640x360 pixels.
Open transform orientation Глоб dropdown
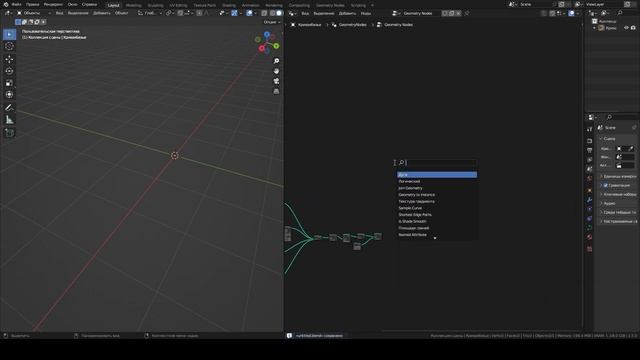(x=150, y=13)
